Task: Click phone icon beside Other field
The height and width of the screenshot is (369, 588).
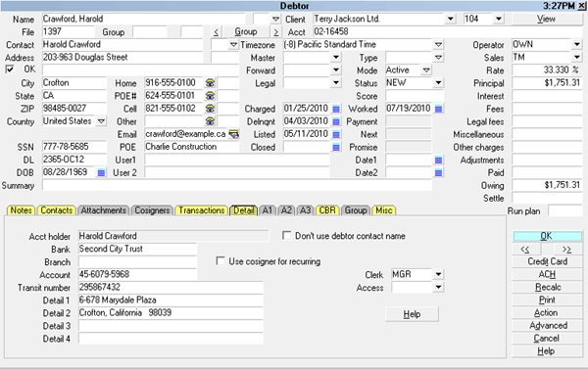Action: coord(210,121)
